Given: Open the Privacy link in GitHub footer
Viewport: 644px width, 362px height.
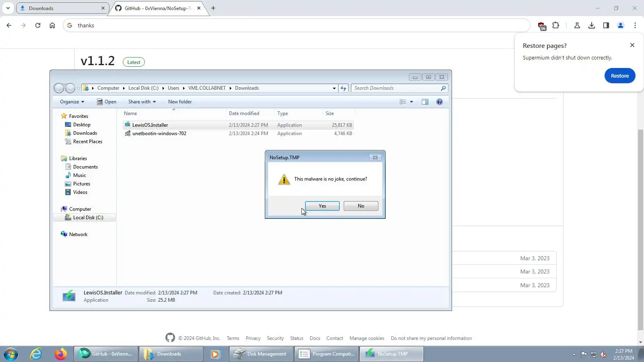Looking at the screenshot, I should [253, 338].
